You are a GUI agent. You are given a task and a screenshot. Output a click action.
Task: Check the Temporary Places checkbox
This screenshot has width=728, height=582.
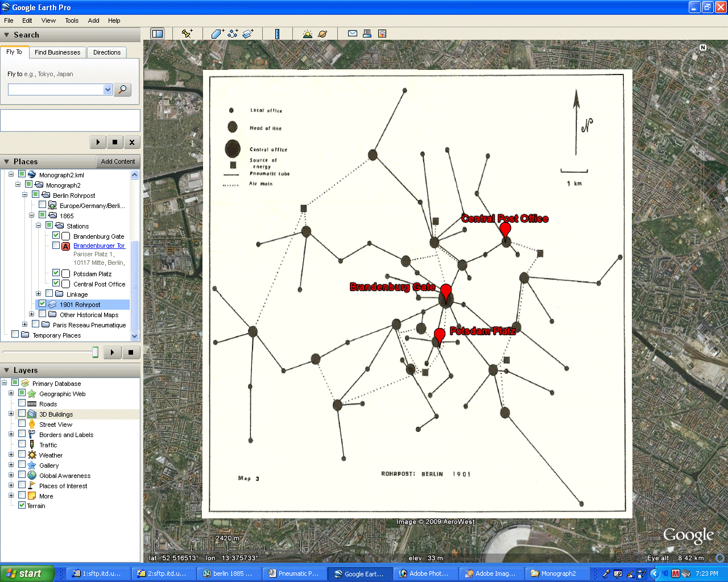[15, 334]
